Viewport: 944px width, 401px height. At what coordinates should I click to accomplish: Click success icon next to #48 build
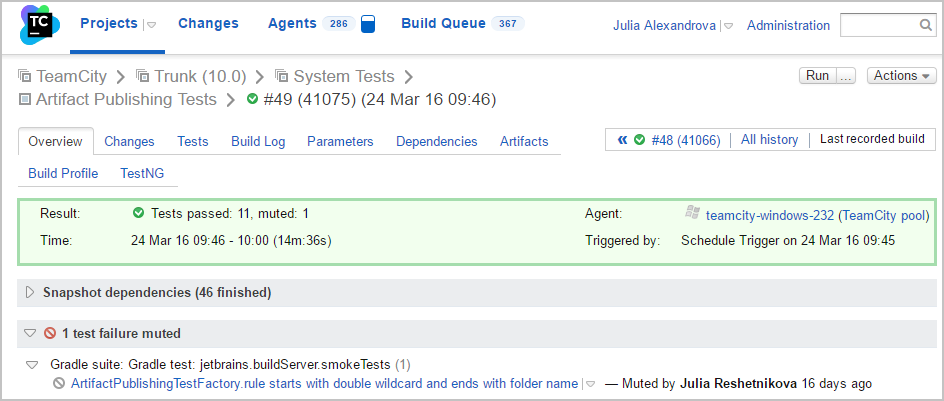pyautogui.click(x=639, y=140)
